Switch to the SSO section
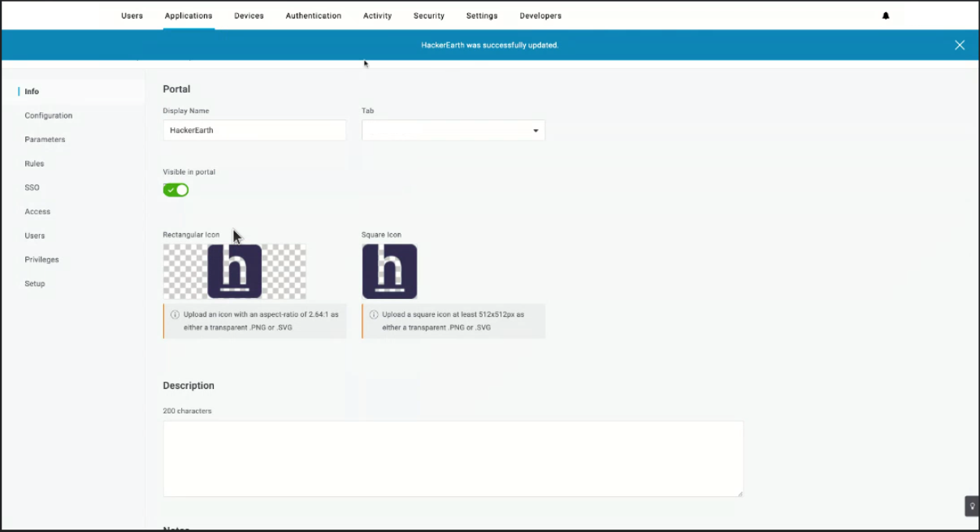The image size is (980, 532). (x=32, y=188)
